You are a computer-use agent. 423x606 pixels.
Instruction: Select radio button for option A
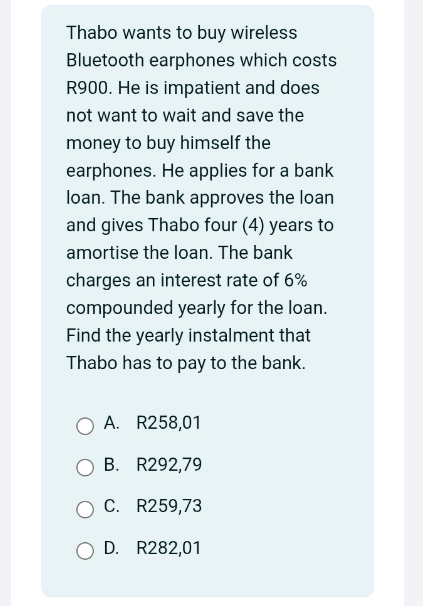[x=85, y=426]
